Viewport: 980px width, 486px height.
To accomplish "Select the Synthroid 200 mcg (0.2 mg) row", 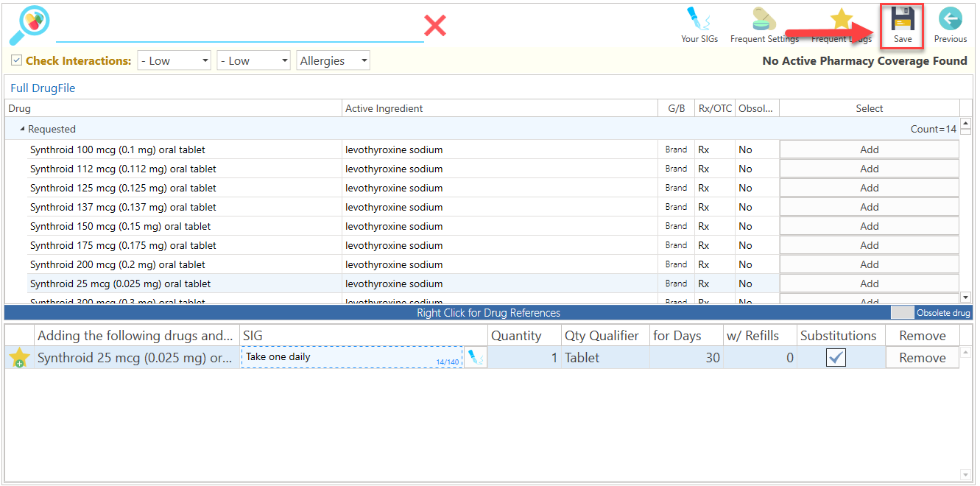I will 493,264.
